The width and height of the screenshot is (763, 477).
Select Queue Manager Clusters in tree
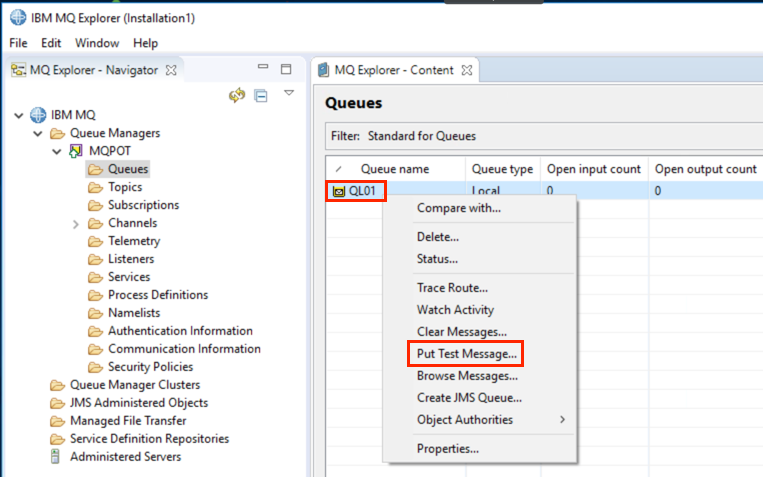[x=135, y=385]
